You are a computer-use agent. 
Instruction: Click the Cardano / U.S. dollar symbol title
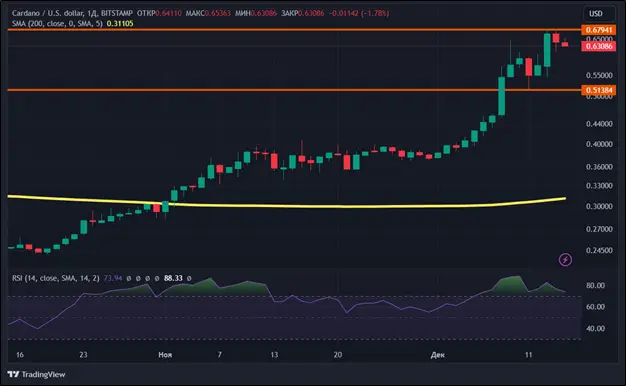click(x=48, y=13)
